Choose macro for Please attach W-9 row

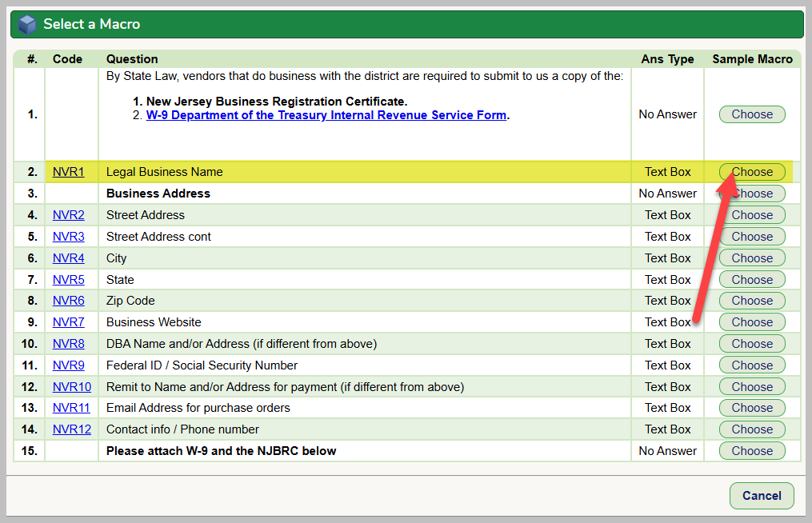[752, 451]
